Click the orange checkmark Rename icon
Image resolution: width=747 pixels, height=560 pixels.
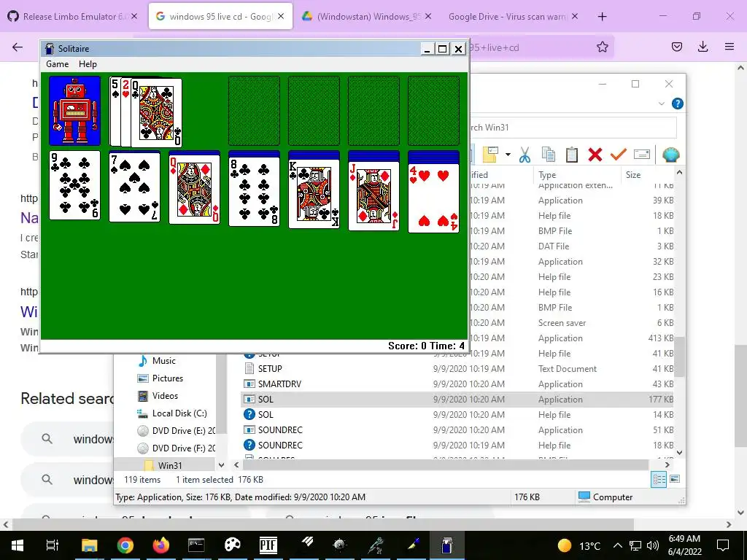619,155
